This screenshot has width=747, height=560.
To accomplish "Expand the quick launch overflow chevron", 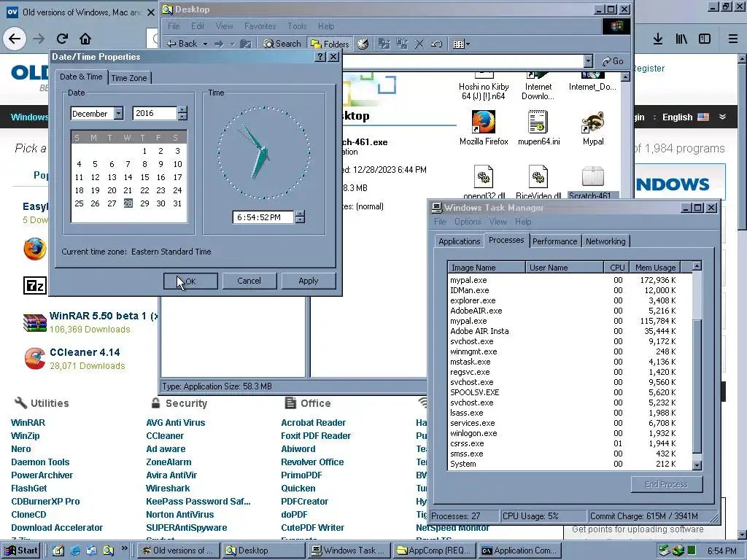I will (124, 548).
